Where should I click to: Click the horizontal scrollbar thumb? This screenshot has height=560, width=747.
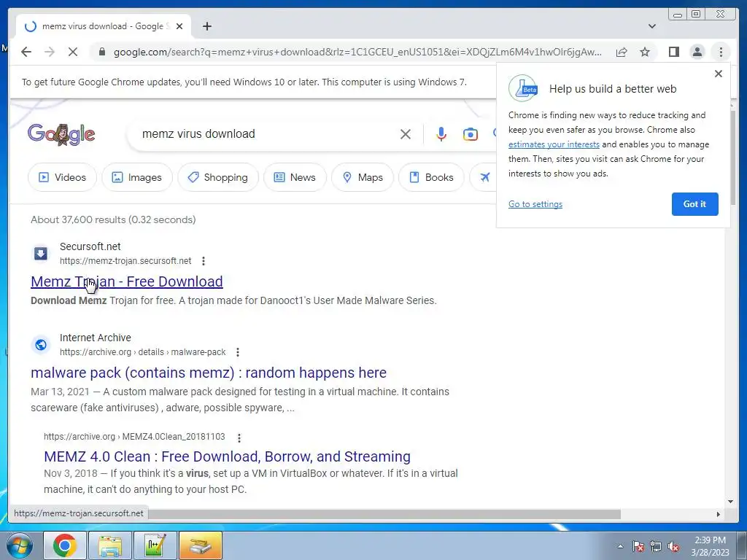click(384, 514)
